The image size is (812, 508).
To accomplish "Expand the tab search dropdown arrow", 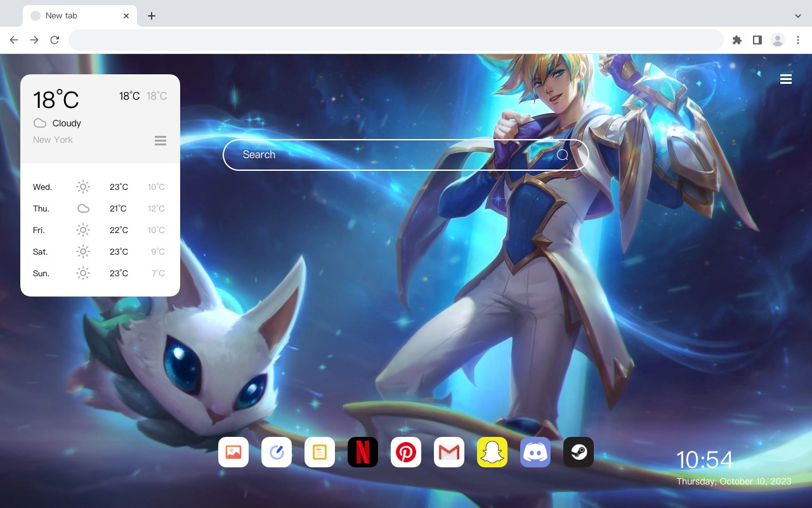I will (798, 16).
